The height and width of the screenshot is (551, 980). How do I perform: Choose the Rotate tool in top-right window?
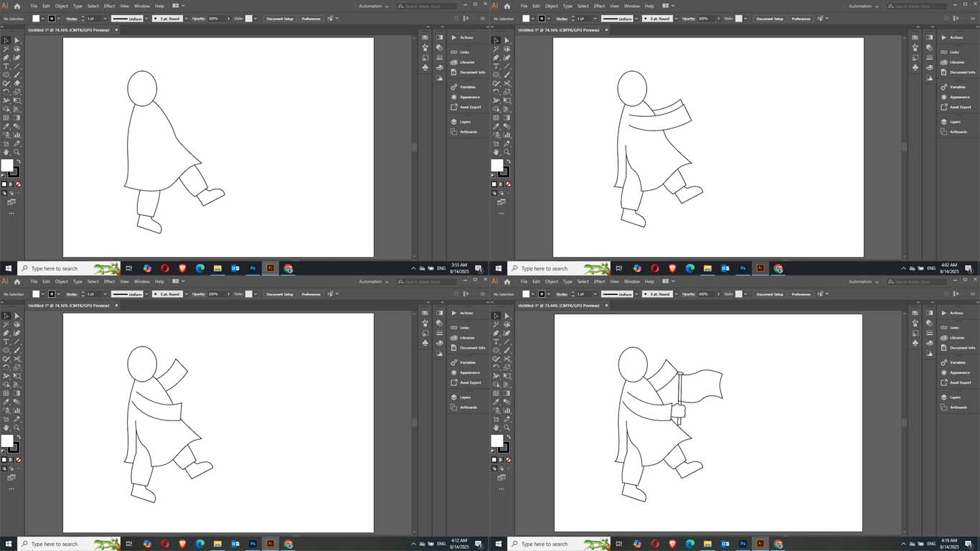point(496,92)
